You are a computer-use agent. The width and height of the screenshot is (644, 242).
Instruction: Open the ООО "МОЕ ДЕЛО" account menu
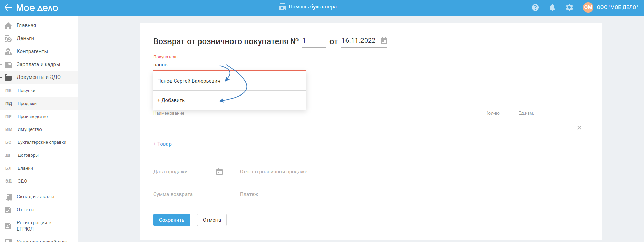[x=617, y=7]
